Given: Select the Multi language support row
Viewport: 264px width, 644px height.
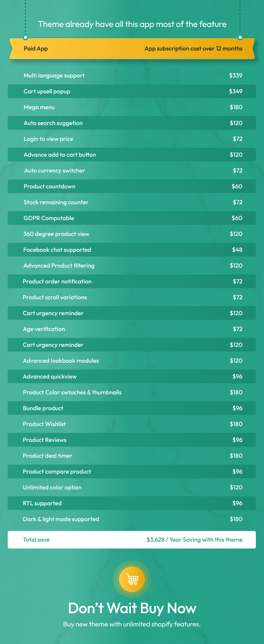Looking at the screenshot, I should pos(132,75).
